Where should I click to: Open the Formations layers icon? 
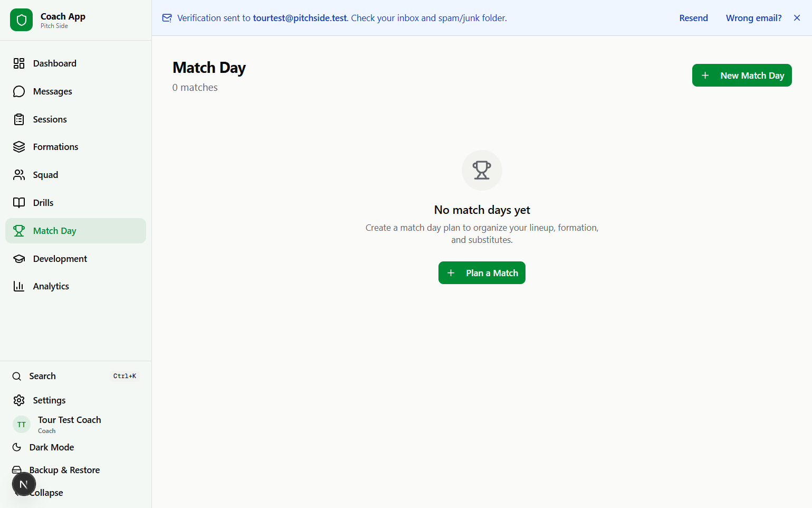click(x=19, y=147)
